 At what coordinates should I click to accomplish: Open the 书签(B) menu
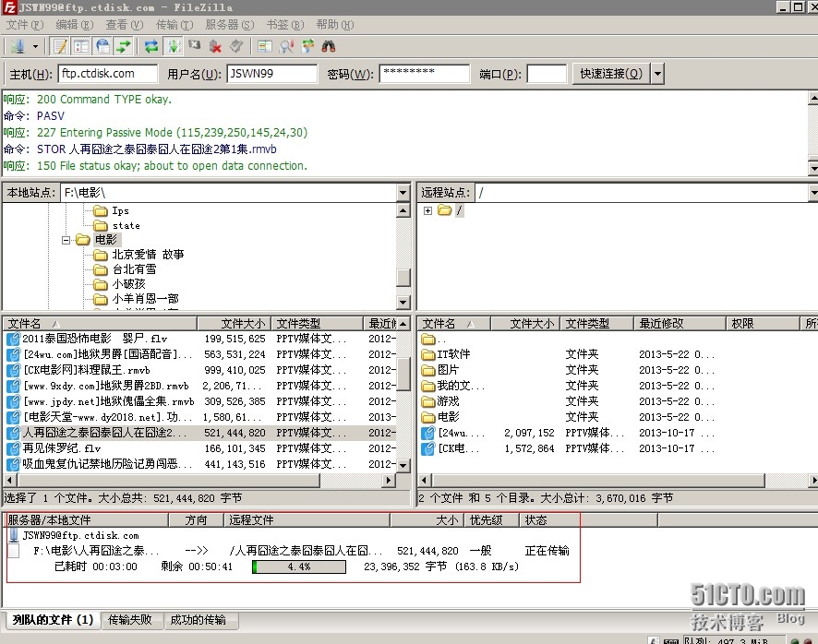285,25
